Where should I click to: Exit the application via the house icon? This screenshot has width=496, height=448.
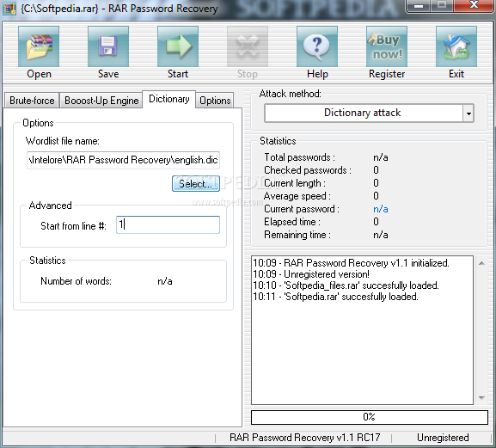point(456,46)
